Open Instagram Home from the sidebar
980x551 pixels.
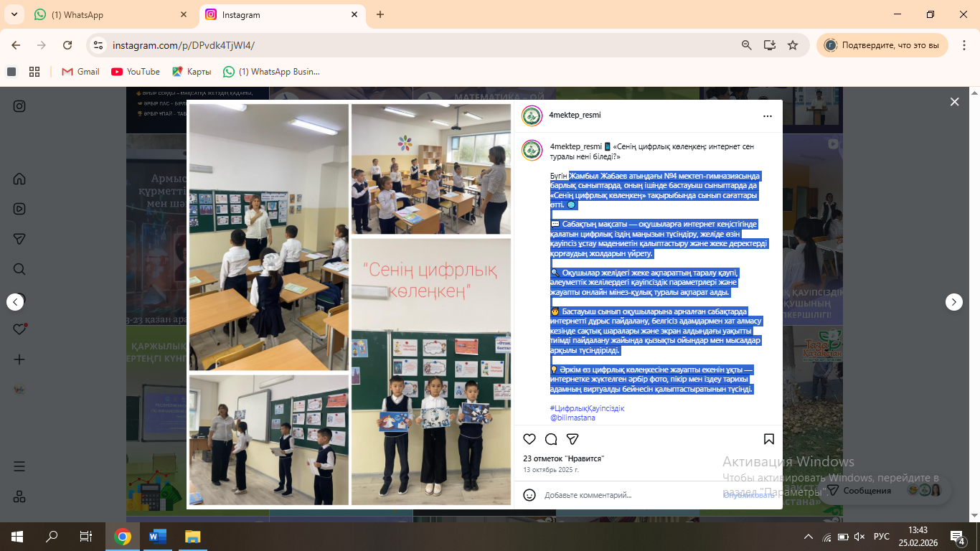(x=19, y=179)
